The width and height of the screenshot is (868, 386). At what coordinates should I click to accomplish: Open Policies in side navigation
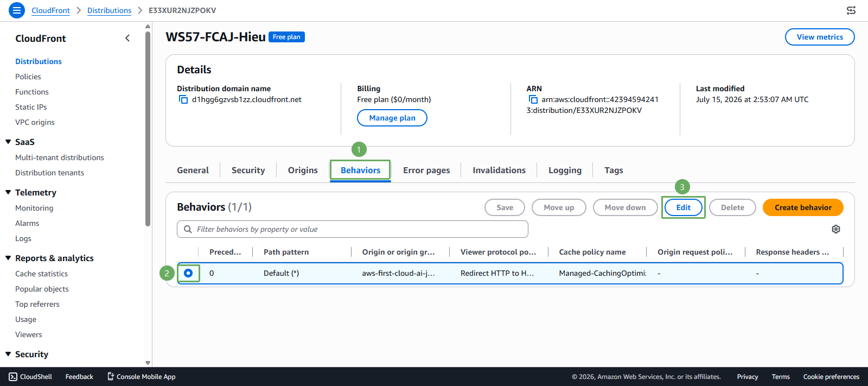(x=28, y=77)
